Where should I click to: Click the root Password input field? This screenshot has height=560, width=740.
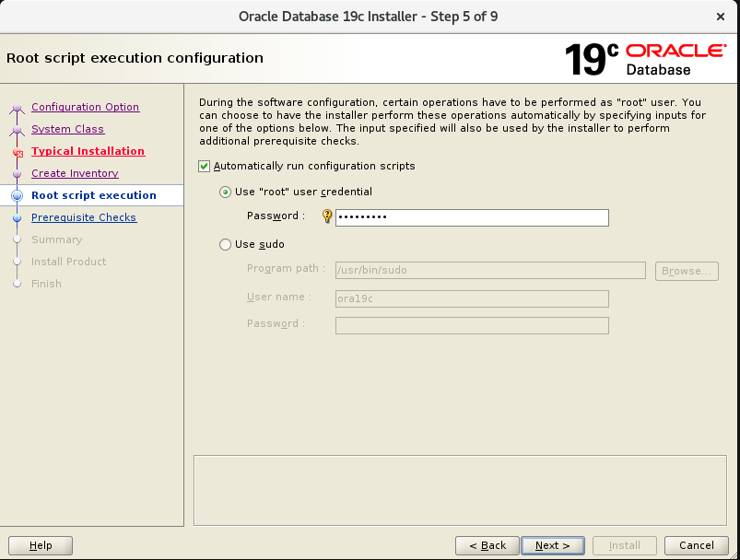472,217
